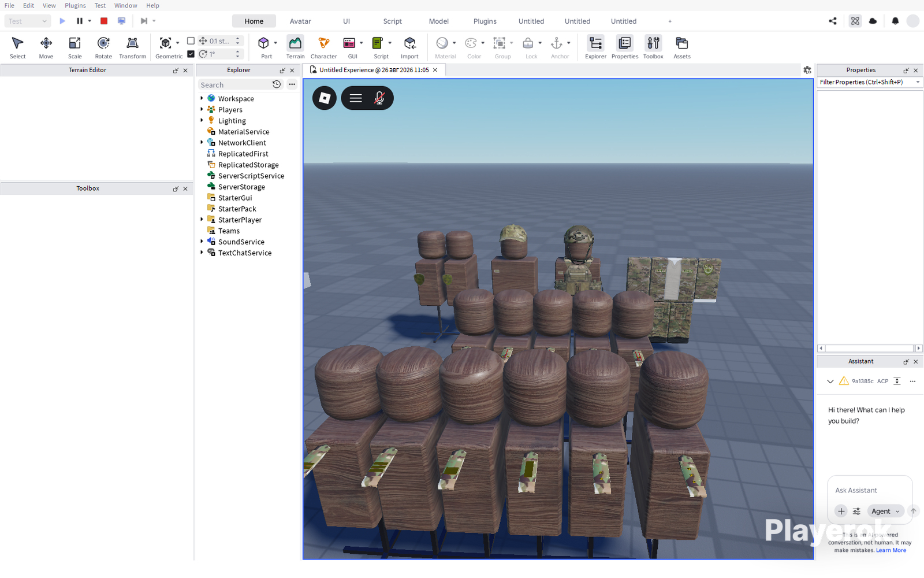Open the Window menu

[x=125, y=5]
